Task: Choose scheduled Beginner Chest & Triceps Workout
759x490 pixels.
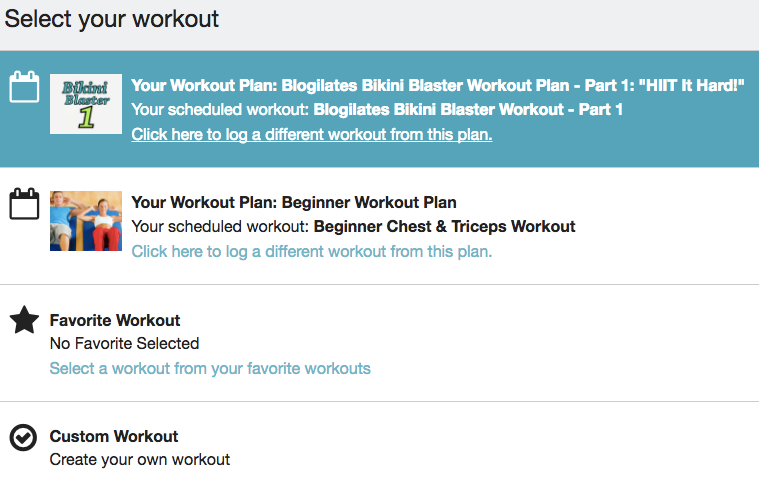Action: pos(444,226)
